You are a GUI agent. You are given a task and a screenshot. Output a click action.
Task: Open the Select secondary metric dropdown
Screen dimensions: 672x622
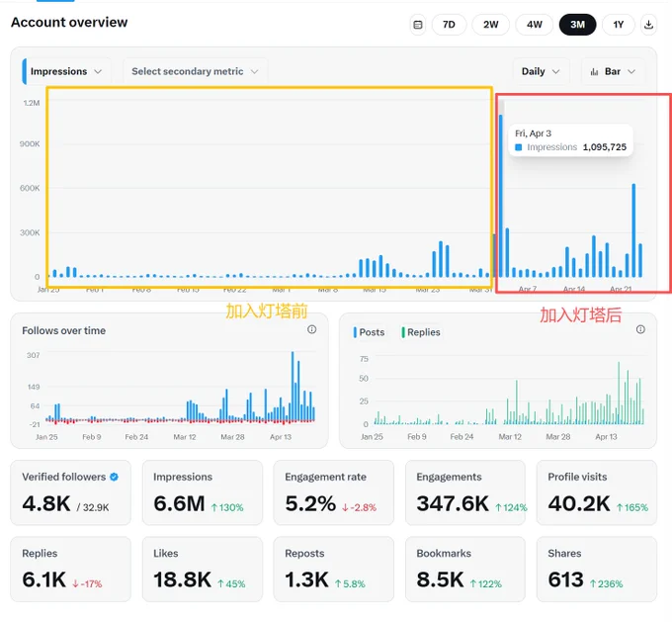195,71
